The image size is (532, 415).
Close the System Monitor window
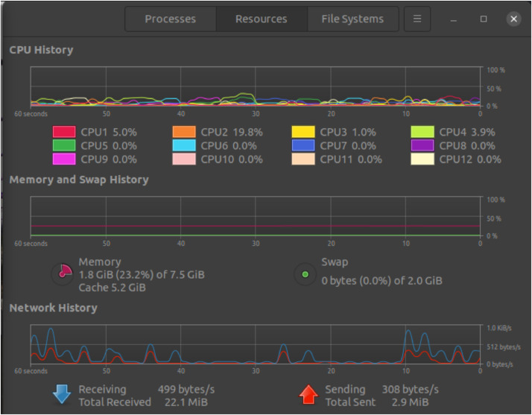tap(513, 19)
